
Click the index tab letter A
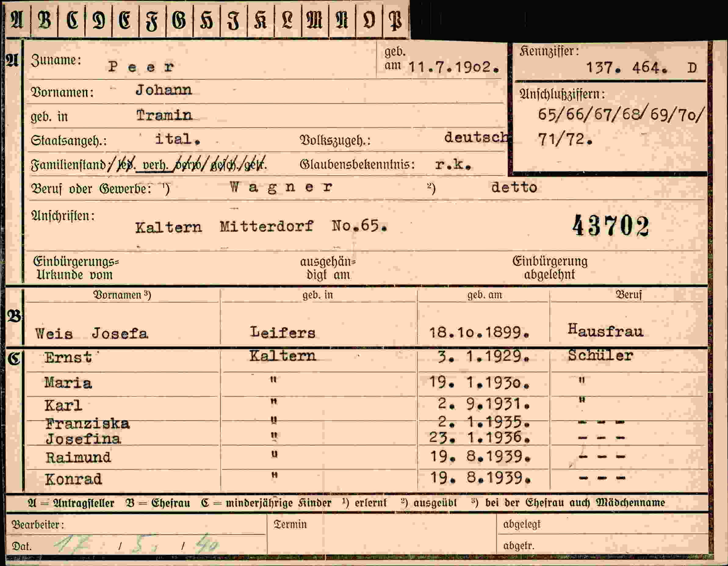point(17,20)
